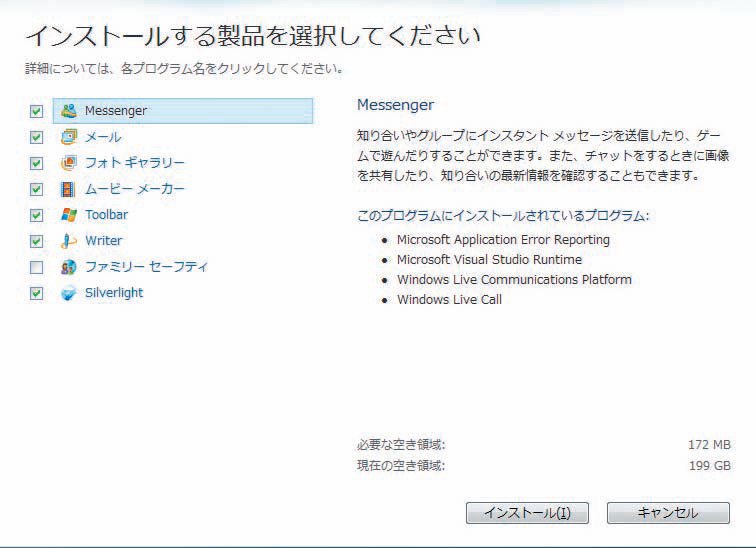
Task: Click 'Microsoft Application Error Reporting' entry
Action: pos(503,240)
